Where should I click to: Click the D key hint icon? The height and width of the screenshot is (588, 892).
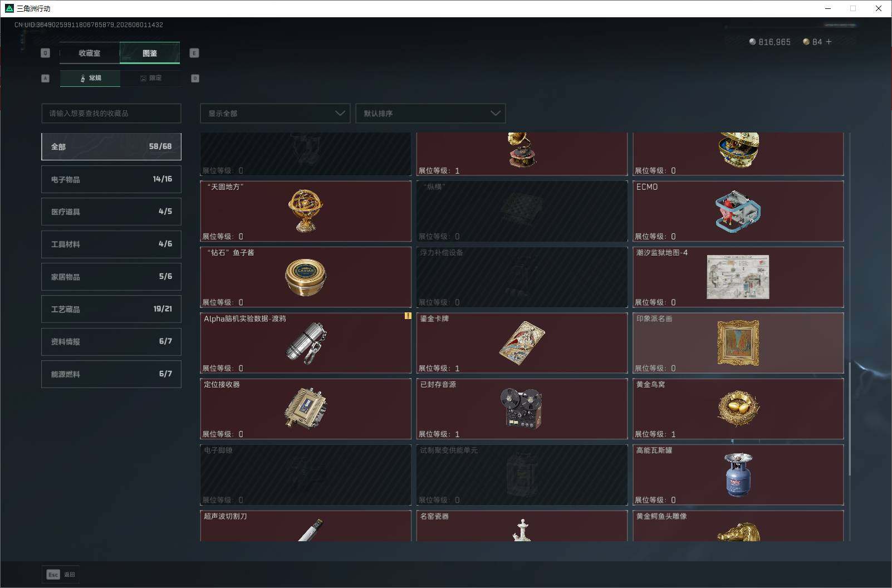pyautogui.click(x=195, y=78)
